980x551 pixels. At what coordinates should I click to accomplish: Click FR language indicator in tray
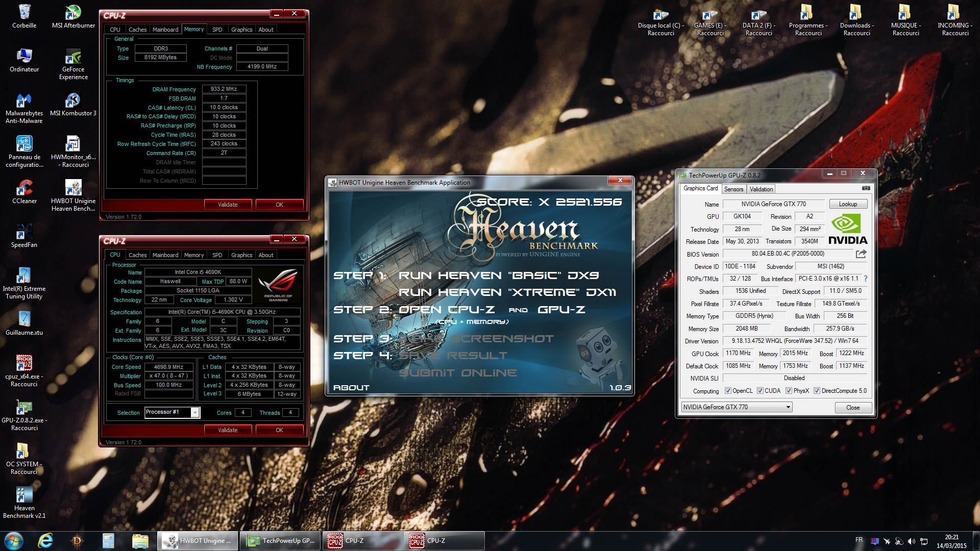(x=859, y=540)
